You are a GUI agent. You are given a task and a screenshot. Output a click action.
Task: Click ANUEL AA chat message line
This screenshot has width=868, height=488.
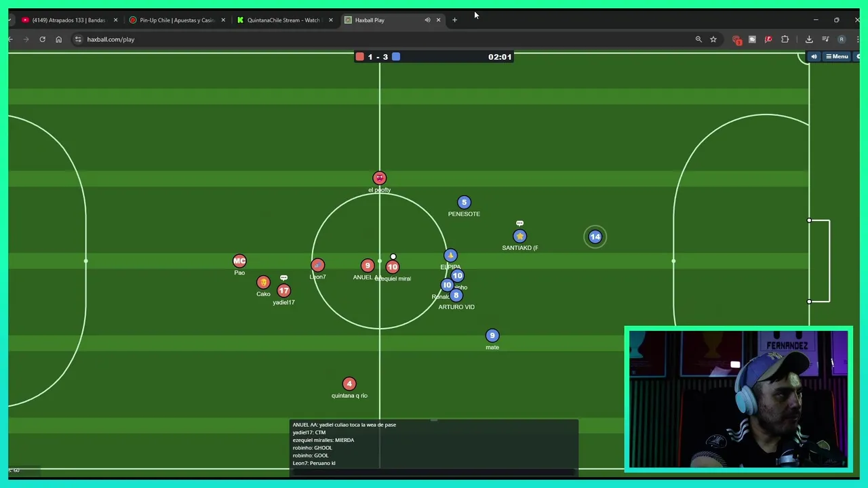[344, 424]
